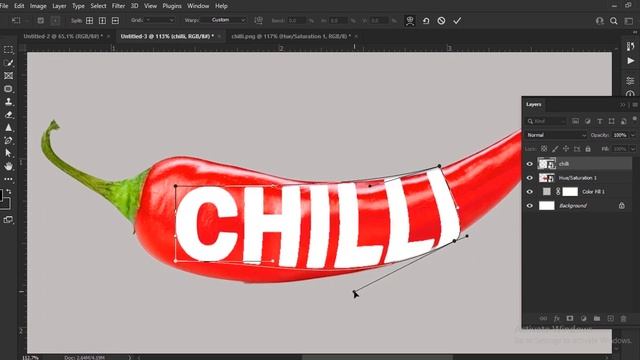Image resolution: width=640 pixels, height=360 pixels.
Task: Add layer mask button in Layers footer
Action: 570,318
